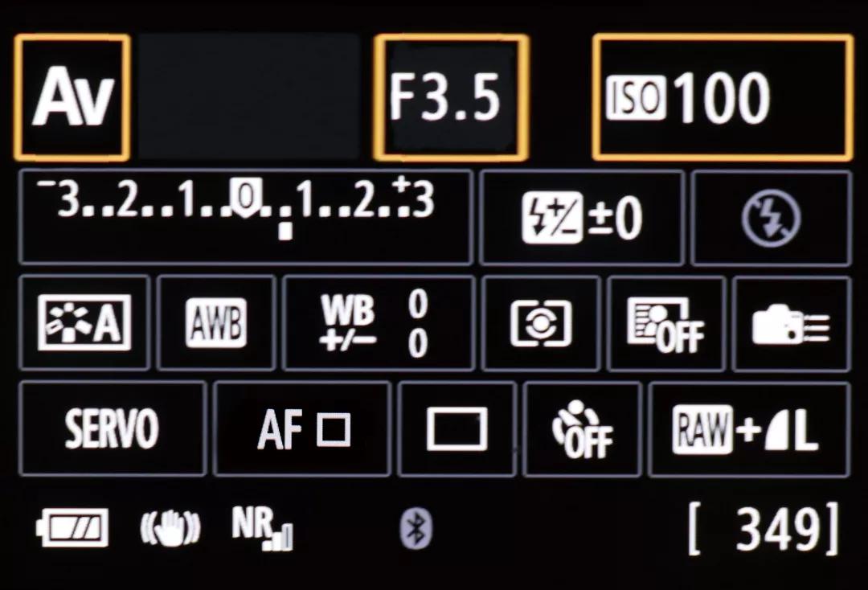This screenshot has width=868, height=590.
Task: Toggle the flash off icon
Action: coord(771,218)
